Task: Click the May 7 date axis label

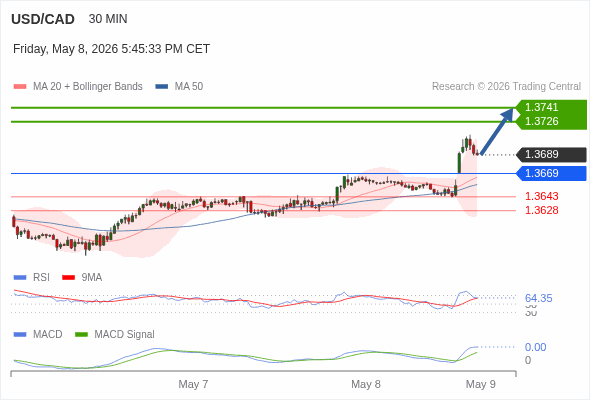Action: [193, 384]
